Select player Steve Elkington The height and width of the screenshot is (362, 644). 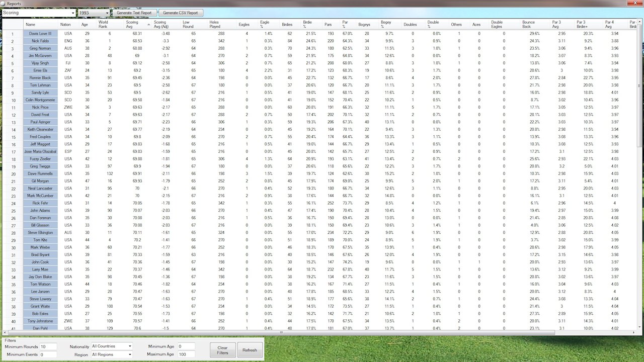41,233
